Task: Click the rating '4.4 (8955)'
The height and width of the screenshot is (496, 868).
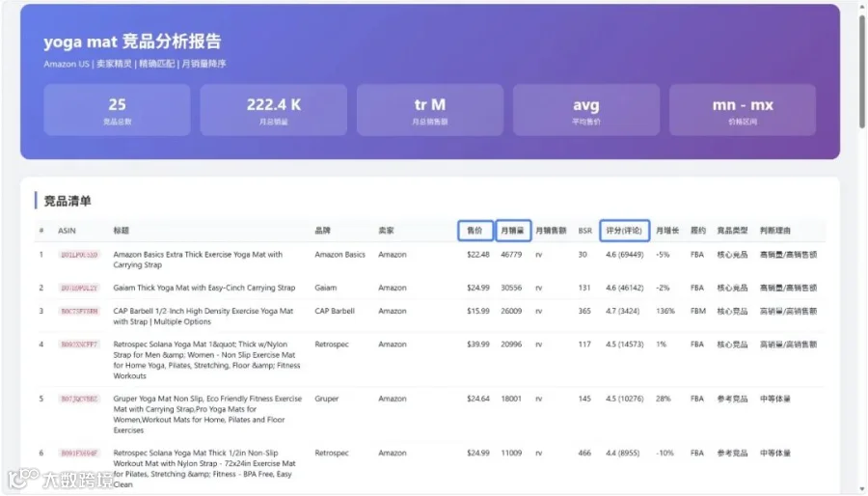Action: (x=622, y=453)
